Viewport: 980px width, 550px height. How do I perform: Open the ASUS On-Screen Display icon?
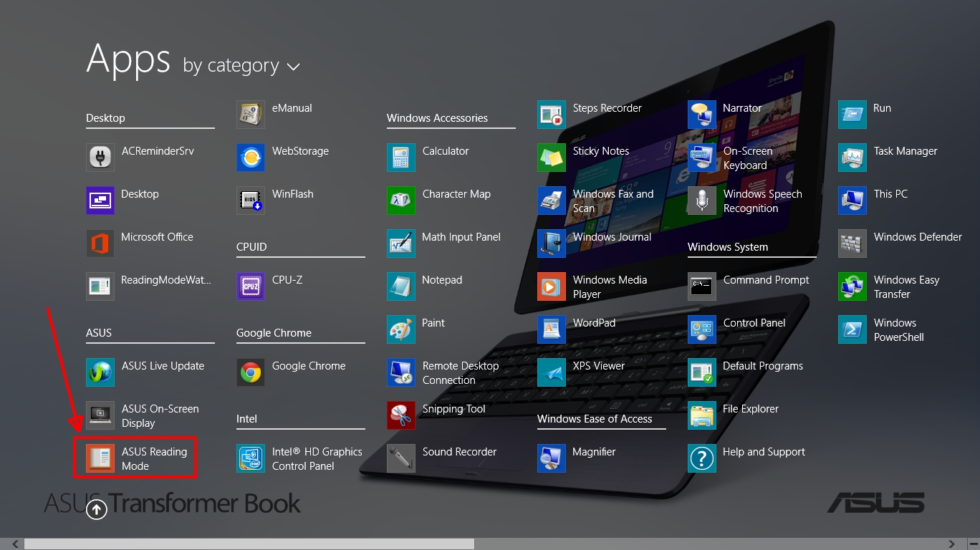(x=100, y=415)
